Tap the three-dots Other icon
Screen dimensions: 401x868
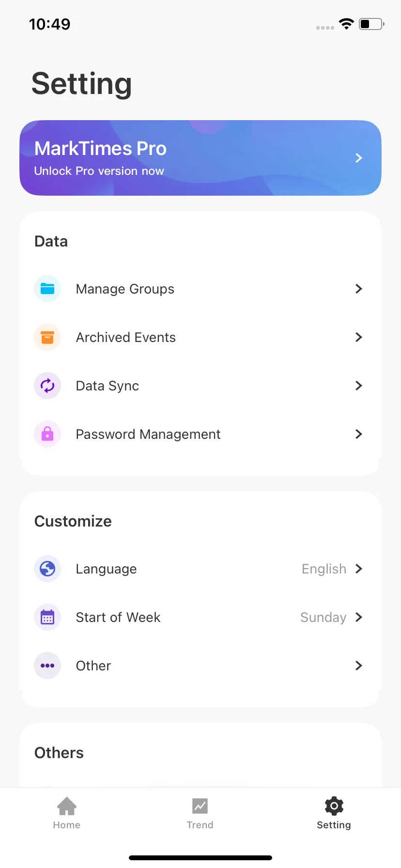pos(47,666)
